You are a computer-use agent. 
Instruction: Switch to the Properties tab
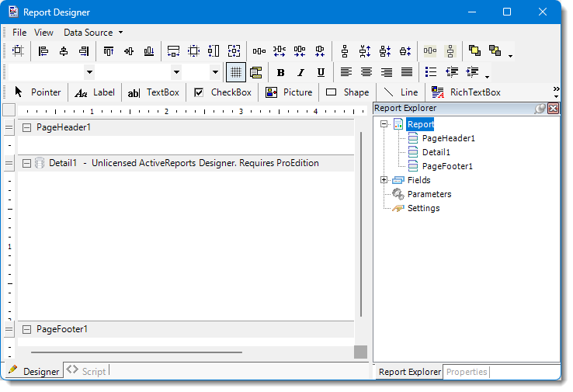pos(467,372)
